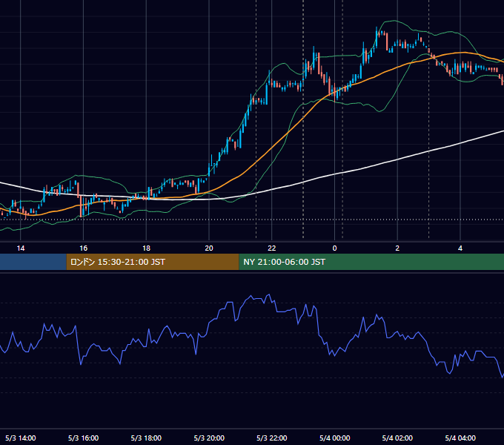This screenshot has width=504, height=445.
Task: Click the 5/3 16:00 label on the bottom axis
Action: (x=83, y=438)
